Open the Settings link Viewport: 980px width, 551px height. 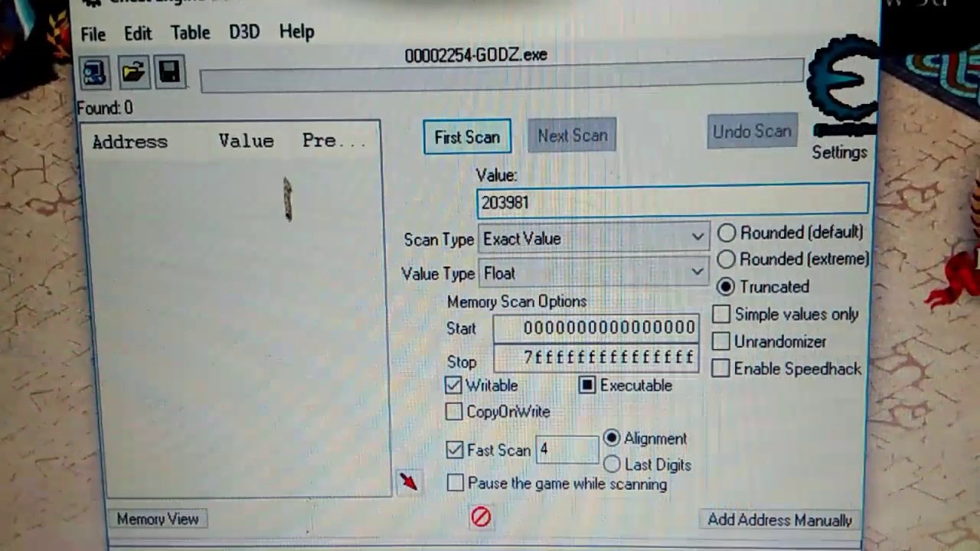[x=839, y=152]
